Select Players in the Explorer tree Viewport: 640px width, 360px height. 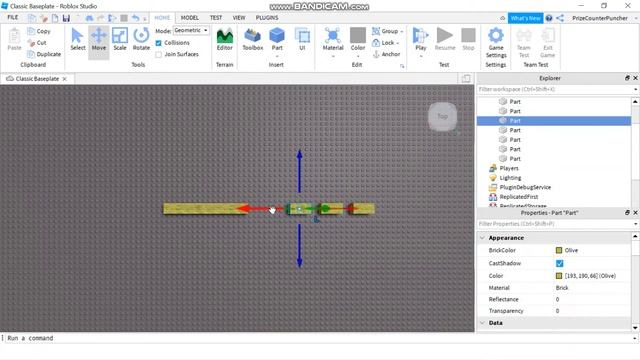tap(509, 168)
